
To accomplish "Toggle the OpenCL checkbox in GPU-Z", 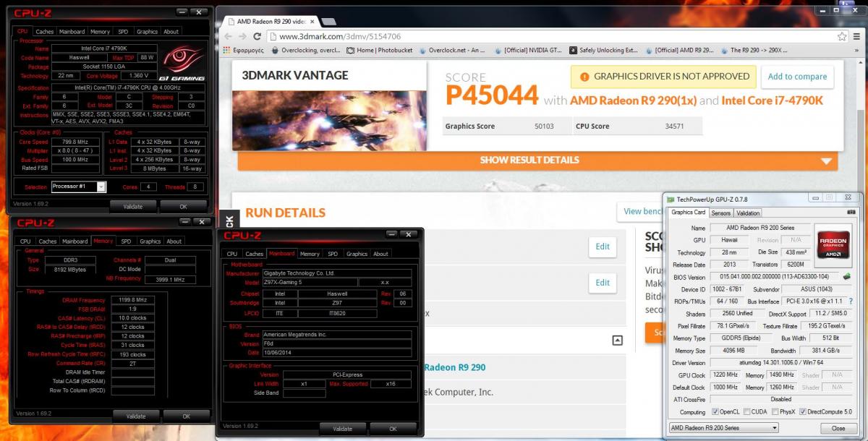I will pos(715,411).
